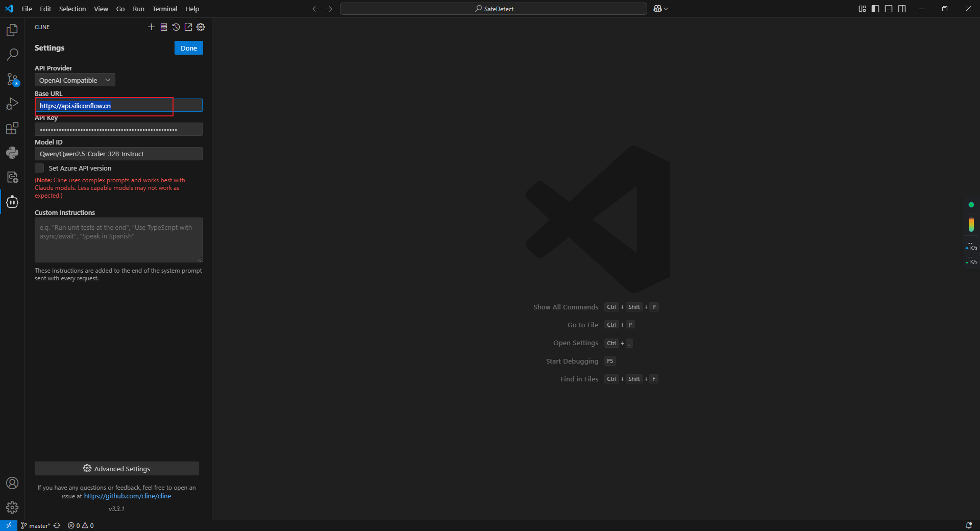
Task: Start a new Cline task with plus icon
Action: click(x=151, y=27)
